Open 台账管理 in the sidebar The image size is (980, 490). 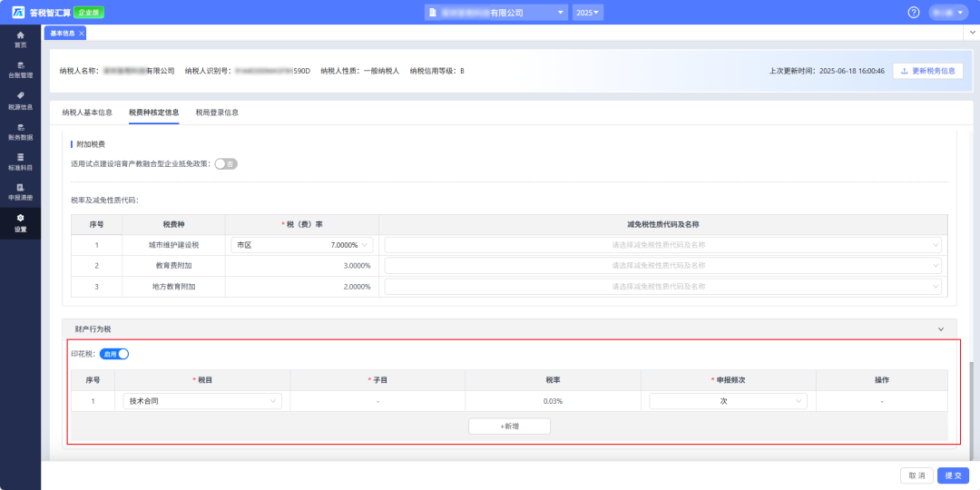(20, 69)
